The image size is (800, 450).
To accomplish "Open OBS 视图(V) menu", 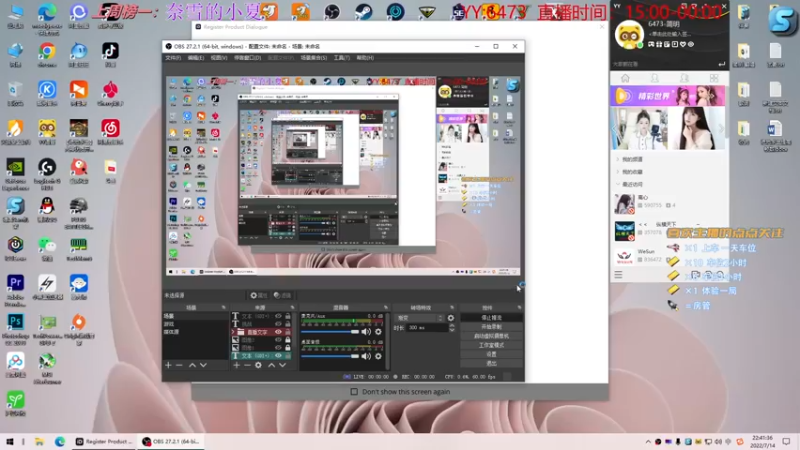I will (219, 58).
